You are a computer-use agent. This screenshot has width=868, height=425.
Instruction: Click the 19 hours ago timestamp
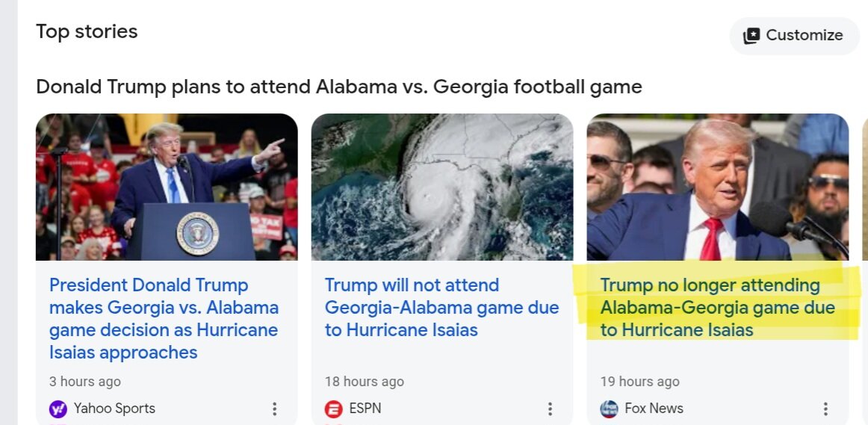point(639,382)
